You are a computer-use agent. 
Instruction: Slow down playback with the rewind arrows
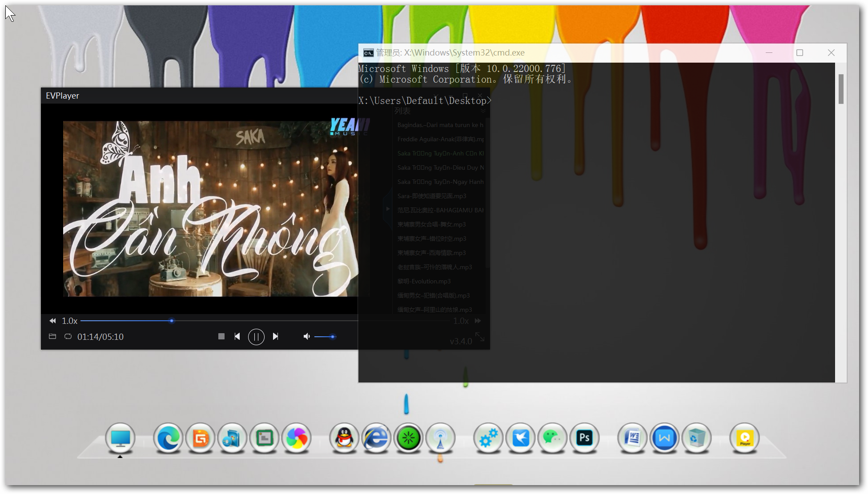point(52,321)
